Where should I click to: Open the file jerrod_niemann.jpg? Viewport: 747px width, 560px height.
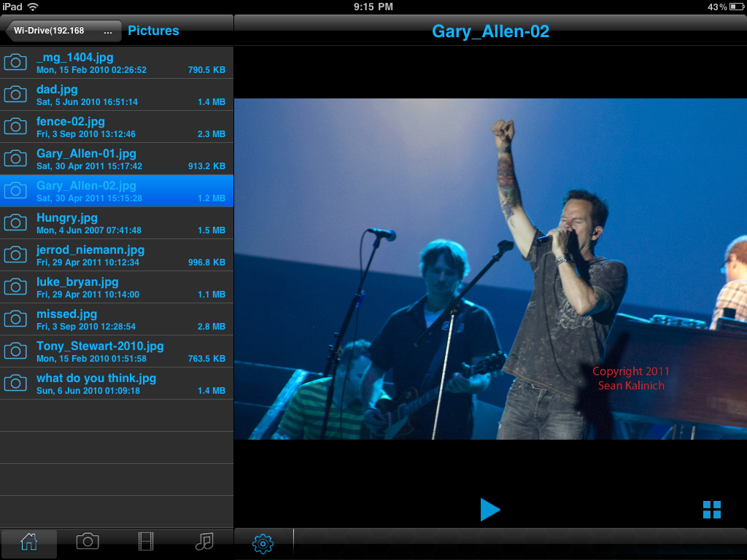click(x=117, y=254)
